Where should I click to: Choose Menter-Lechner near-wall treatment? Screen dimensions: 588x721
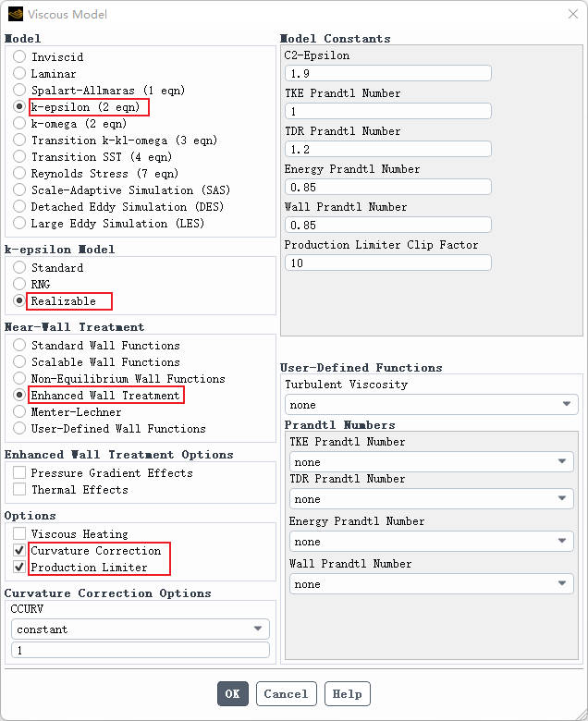tap(19, 412)
